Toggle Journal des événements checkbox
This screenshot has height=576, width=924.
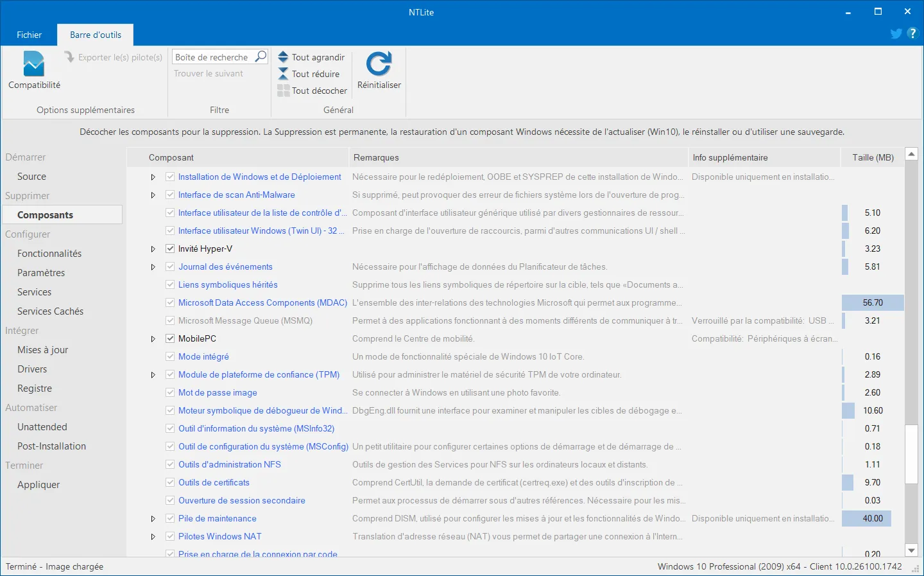pos(170,266)
